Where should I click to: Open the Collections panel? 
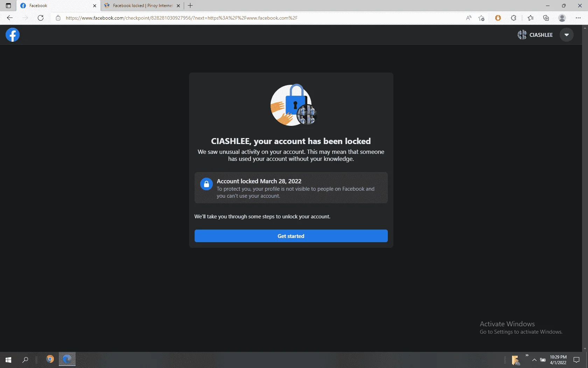tap(546, 18)
